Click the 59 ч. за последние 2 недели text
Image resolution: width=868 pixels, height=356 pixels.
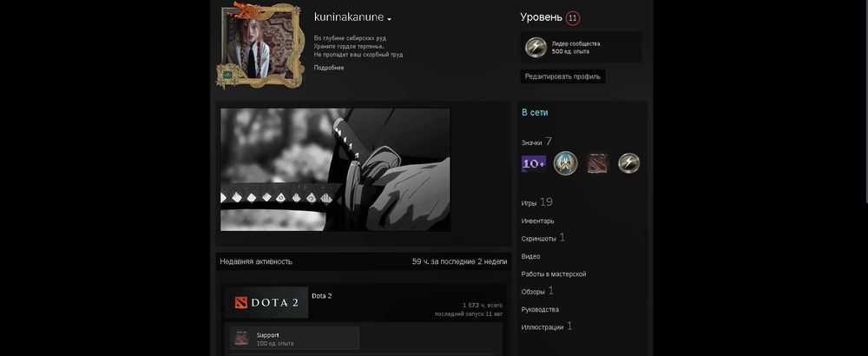tap(459, 261)
